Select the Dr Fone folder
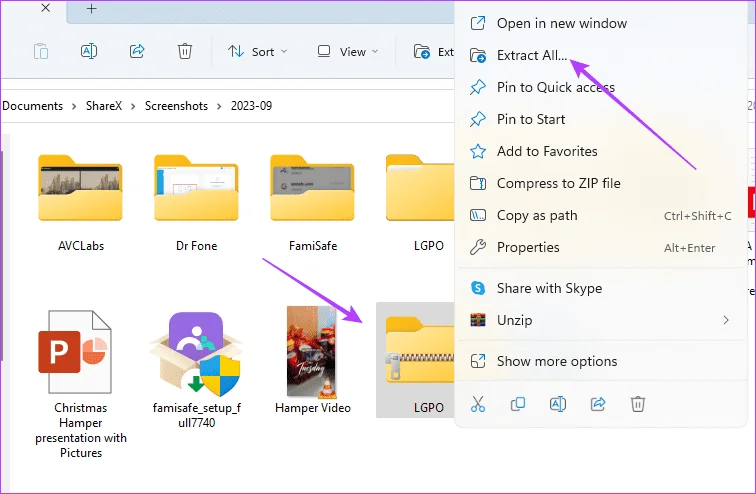 click(196, 203)
